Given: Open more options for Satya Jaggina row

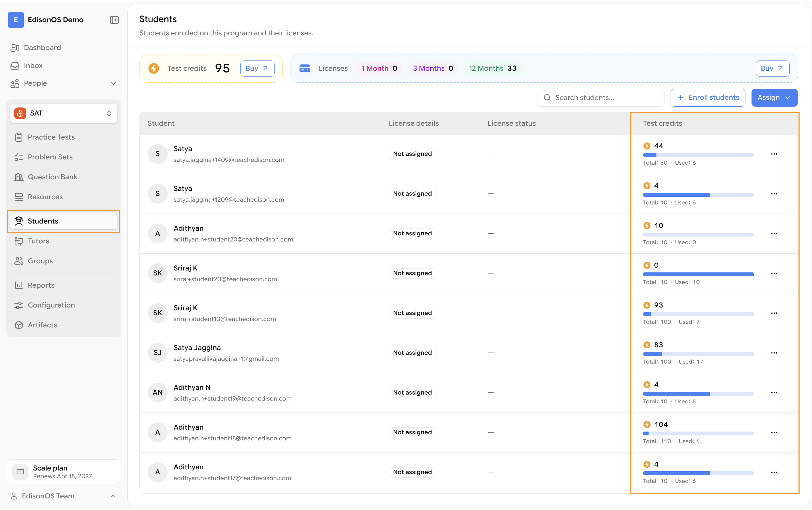Looking at the screenshot, I should pos(774,353).
